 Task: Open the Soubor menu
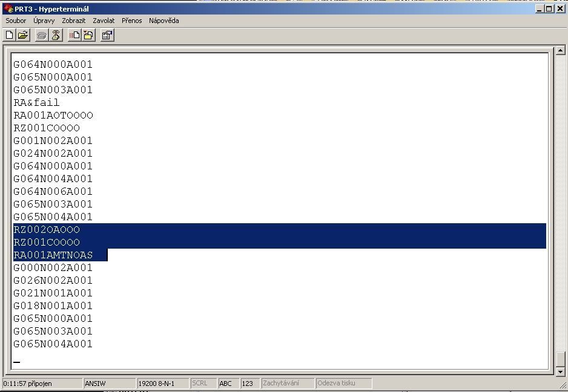pos(16,21)
